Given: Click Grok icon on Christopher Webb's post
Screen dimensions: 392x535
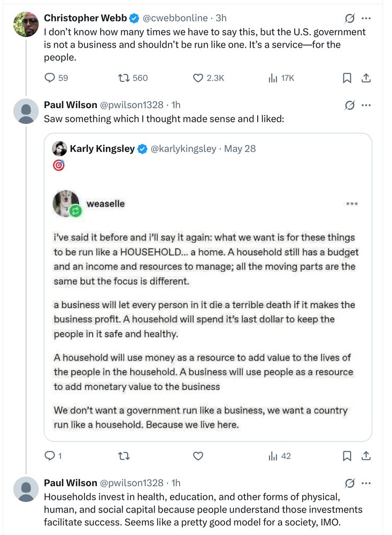Looking at the screenshot, I should [350, 18].
